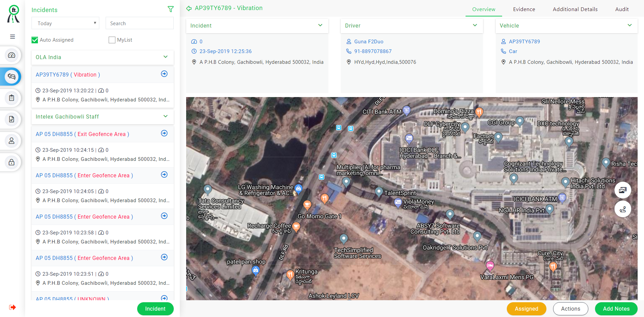Viewport: 644px width, 317px height.
Task: Uncheck the Auto Assigned checkbox
Action: tap(35, 40)
